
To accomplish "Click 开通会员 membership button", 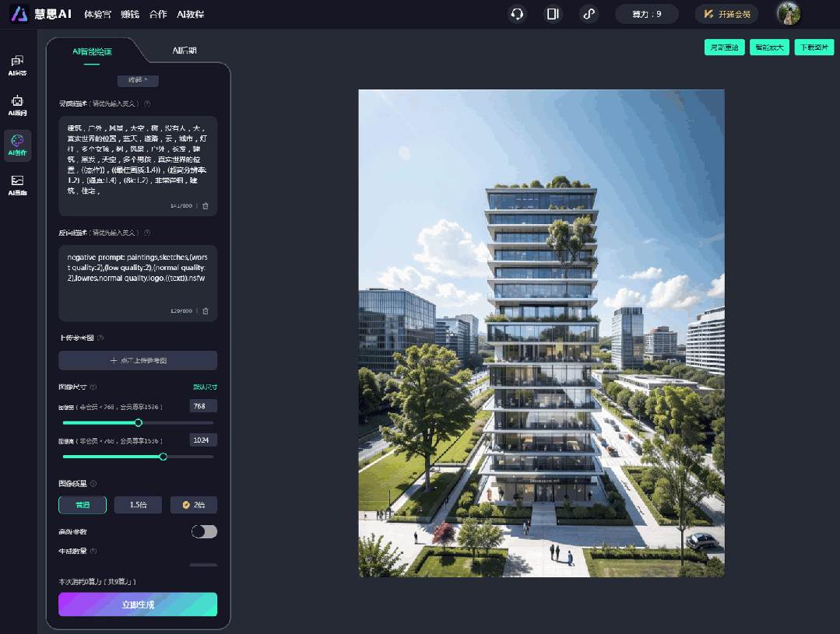I will click(x=726, y=14).
